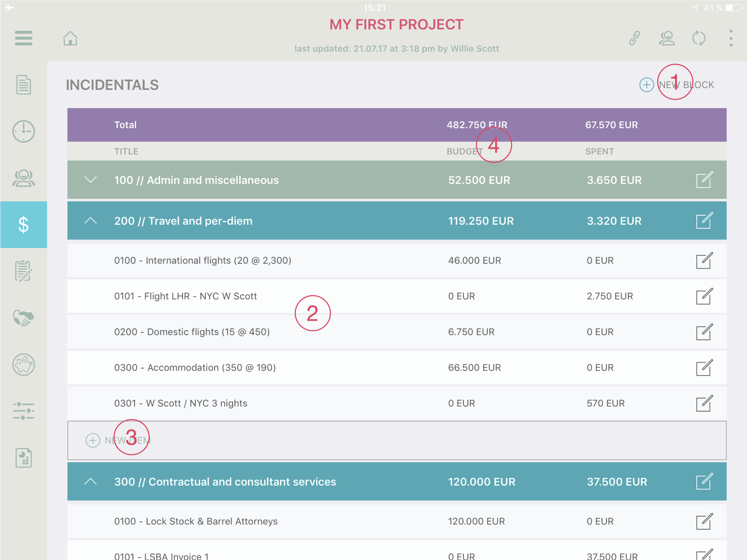Edit the W Scott / NYC 3 nights item
The image size is (747, 560).
tap(704, 403)
